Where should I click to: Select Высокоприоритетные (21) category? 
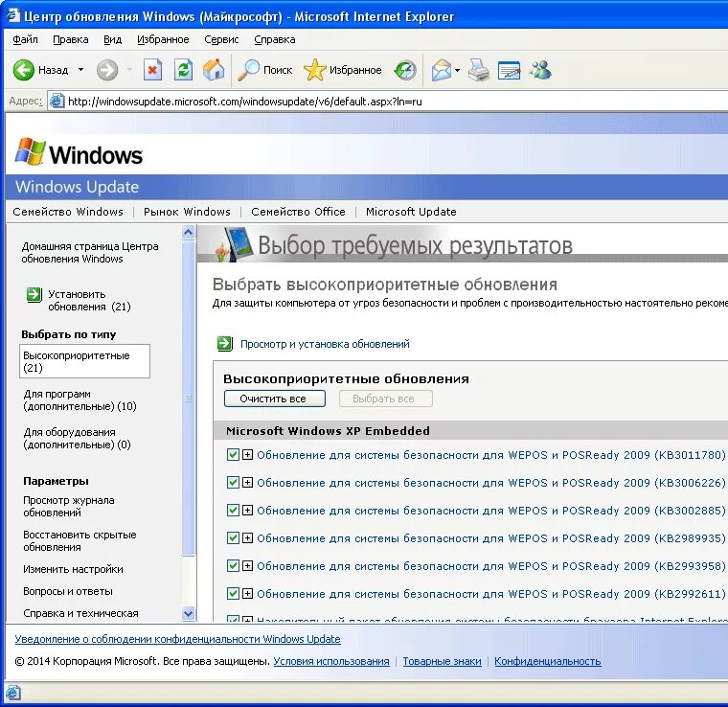point(84,361)
